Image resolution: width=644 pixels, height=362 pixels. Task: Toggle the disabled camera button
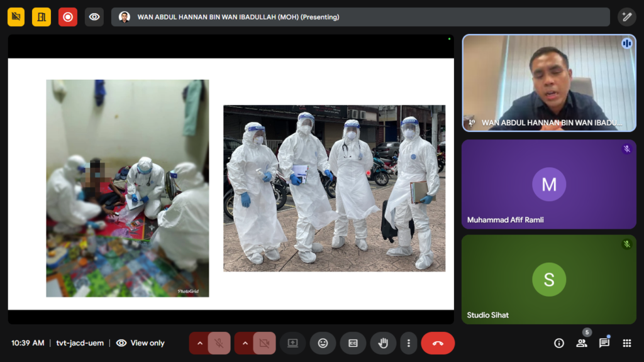coord(264,343)
